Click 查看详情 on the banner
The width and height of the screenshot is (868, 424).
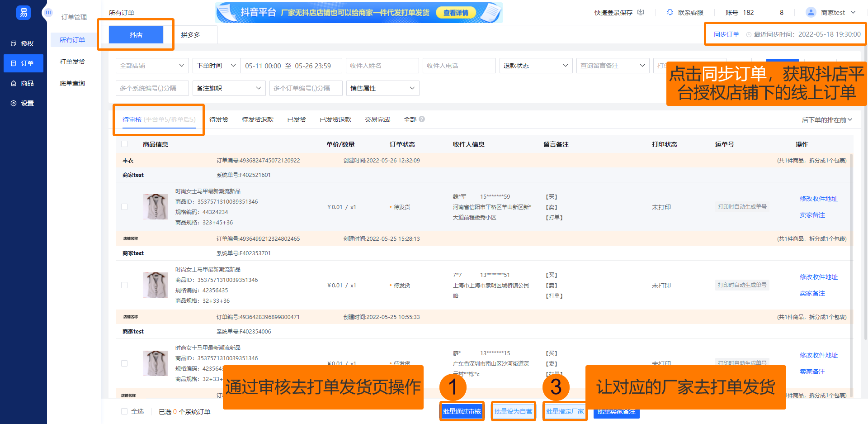point(456,13)
